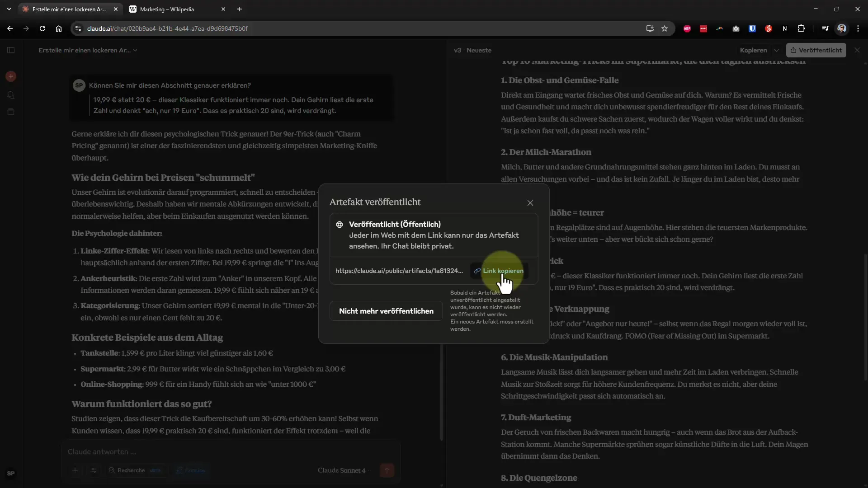Click 'Nicht mehr veröffentlichen' button
The image size is (868, 488).
click(x=386, y=311)
